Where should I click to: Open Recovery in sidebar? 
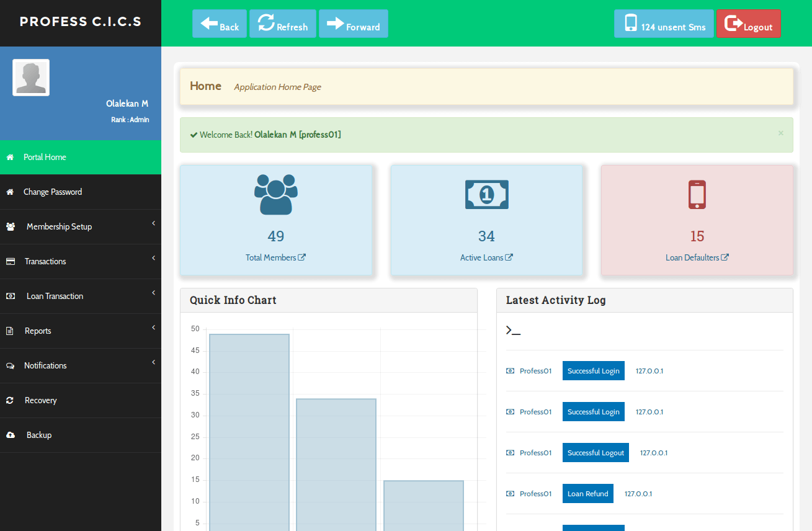pos(81,400)
